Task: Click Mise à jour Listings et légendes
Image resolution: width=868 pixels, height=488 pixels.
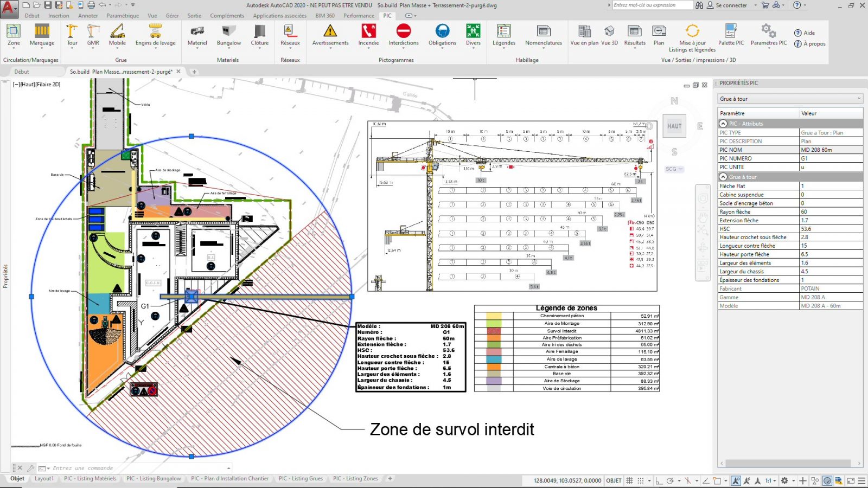Action: 692,38
